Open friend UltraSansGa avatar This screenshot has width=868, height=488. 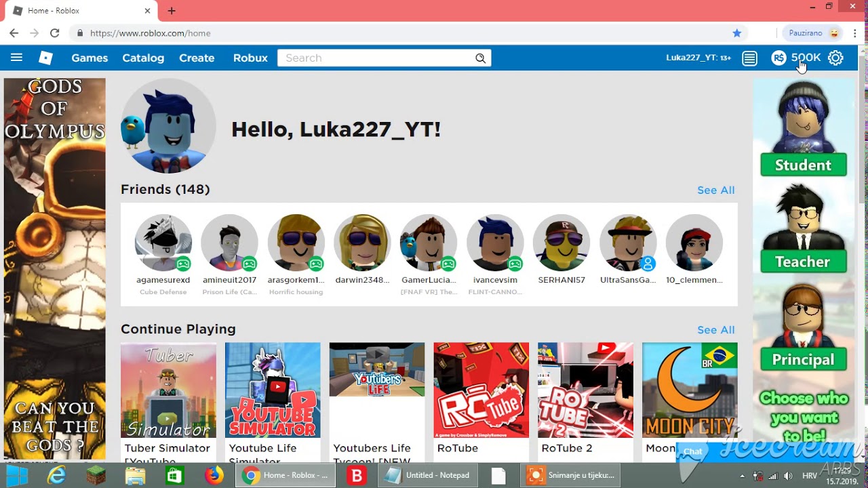pyautogui.click(x=628, y=243)
